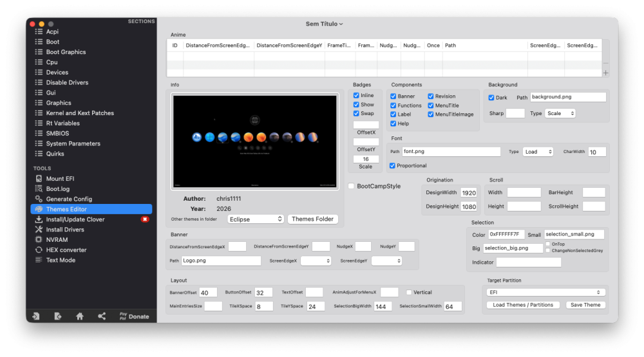
Task: Open the System Parameters section
Action: 73,143
